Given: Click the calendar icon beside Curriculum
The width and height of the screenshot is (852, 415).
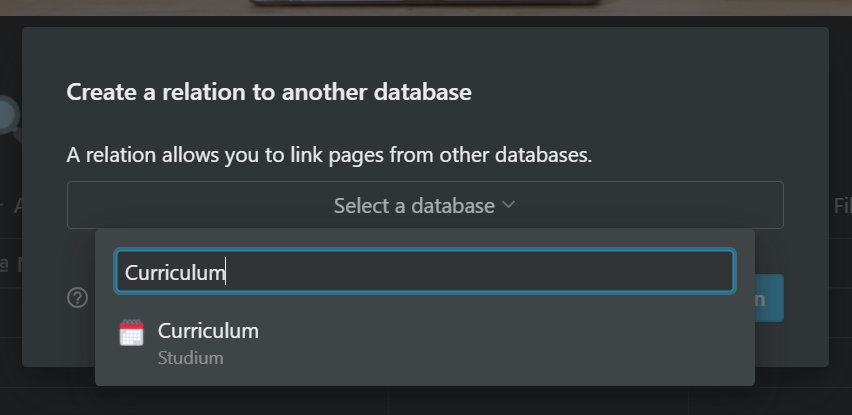Looking at the screenshot, I should (x=131, y=333).
